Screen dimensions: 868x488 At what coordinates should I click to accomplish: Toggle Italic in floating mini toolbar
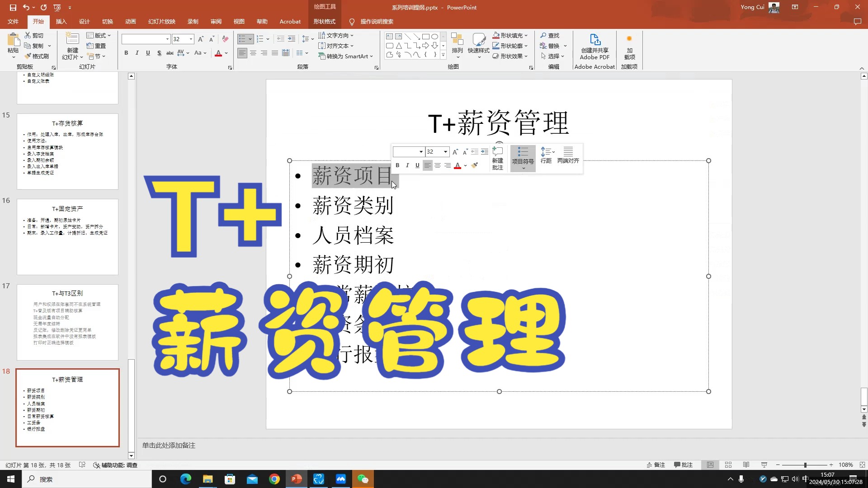(x=407, y=165)
